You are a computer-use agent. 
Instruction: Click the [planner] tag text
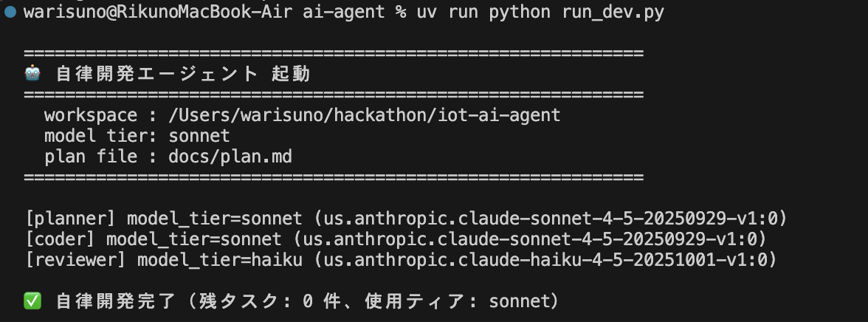tap(71, 219)
